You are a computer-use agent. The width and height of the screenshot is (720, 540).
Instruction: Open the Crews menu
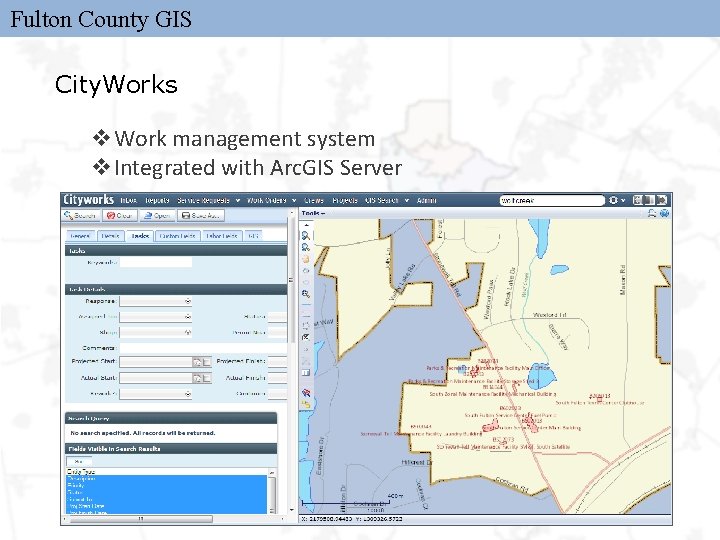314,200
